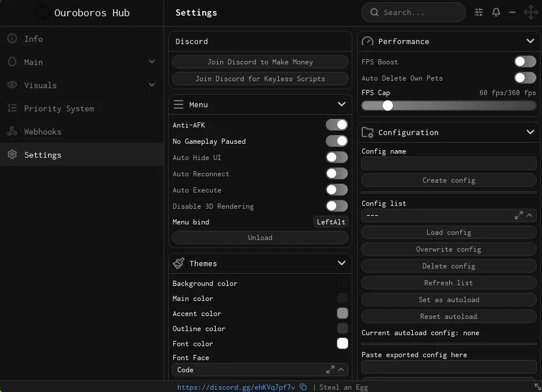Click the Search input field
The height and width of the screenshot is (392, 542).
[x=413, y=12]
